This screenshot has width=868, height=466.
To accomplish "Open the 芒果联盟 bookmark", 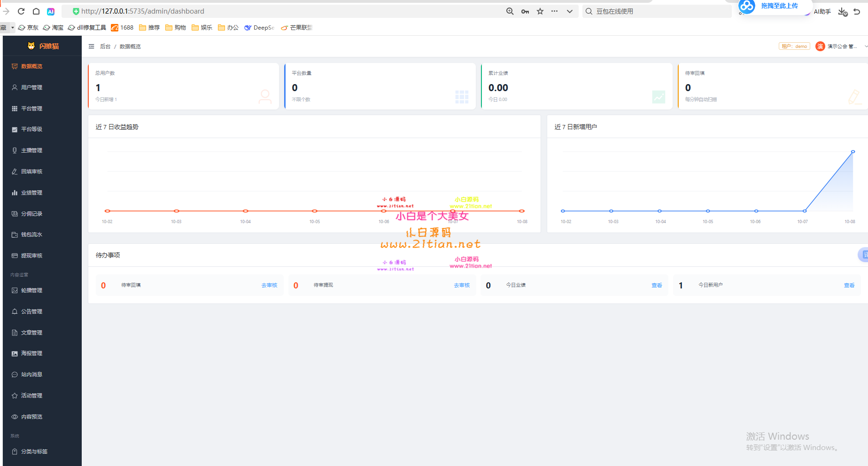I will [296, 28].
